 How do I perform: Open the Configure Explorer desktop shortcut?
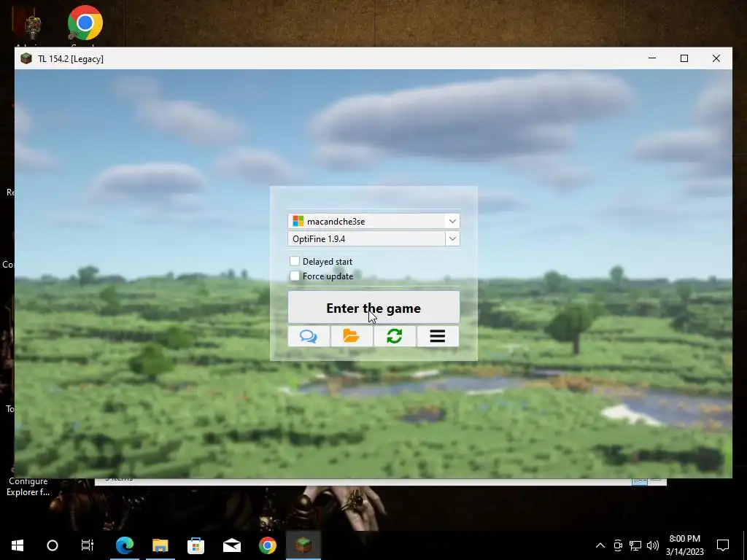(x=28, y=486)
